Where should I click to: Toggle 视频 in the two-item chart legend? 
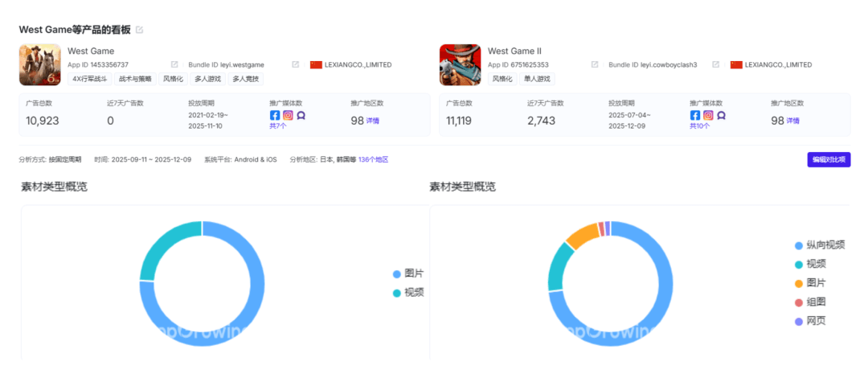click(x=408, y=293)
